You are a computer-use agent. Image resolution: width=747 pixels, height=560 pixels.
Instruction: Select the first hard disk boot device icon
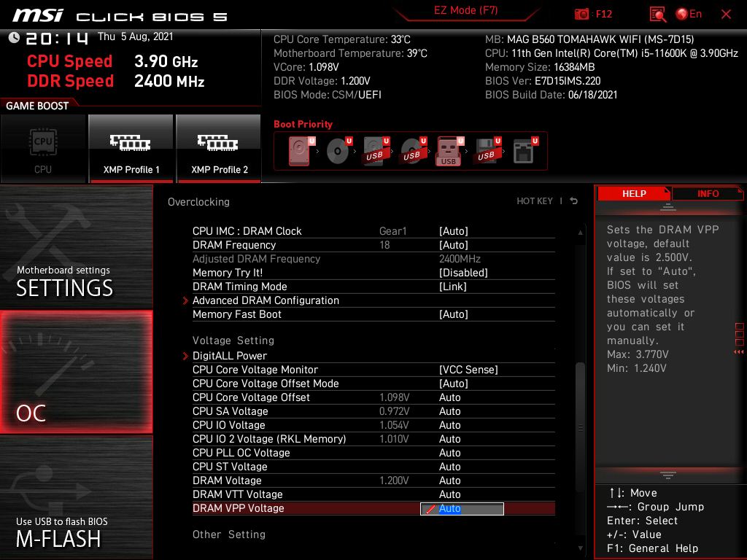click(x=301, y=151)
